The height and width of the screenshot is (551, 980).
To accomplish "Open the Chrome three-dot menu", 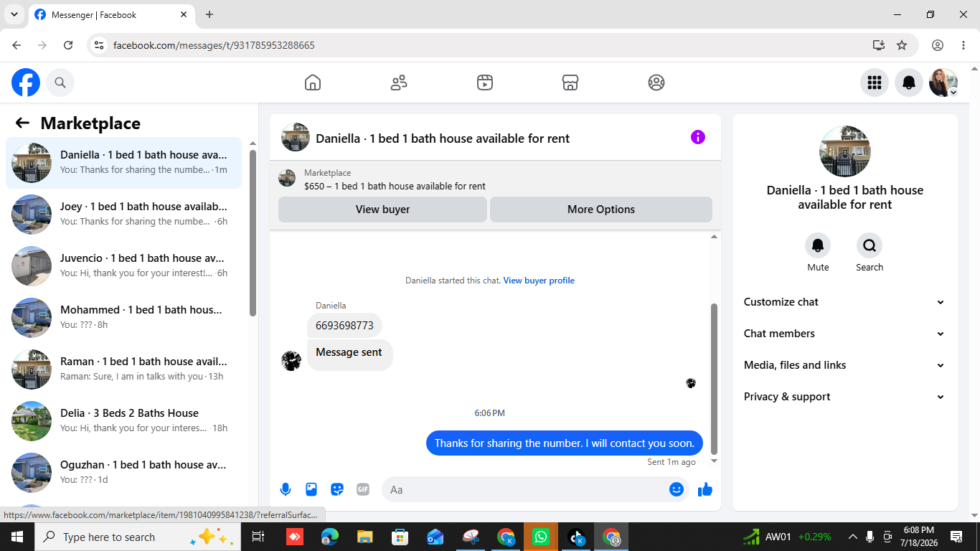I will point(963,45).
